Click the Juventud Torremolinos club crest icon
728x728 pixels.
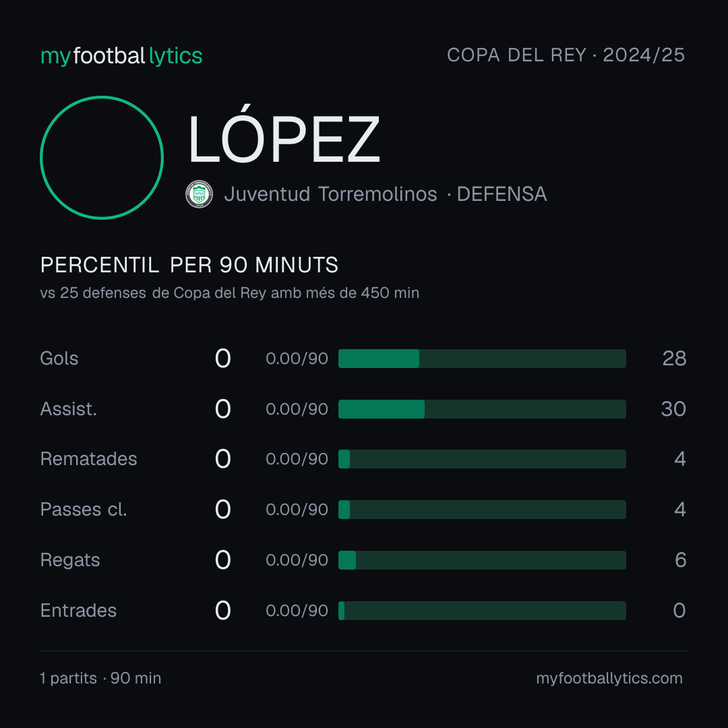(199, 194)
